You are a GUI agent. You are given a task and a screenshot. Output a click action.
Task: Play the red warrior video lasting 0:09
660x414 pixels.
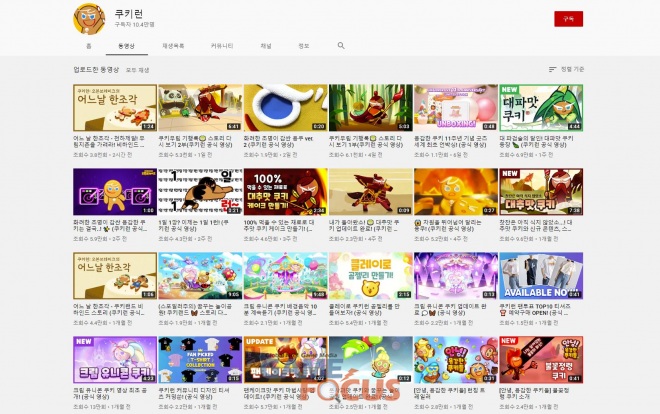[x=371, y=192]
